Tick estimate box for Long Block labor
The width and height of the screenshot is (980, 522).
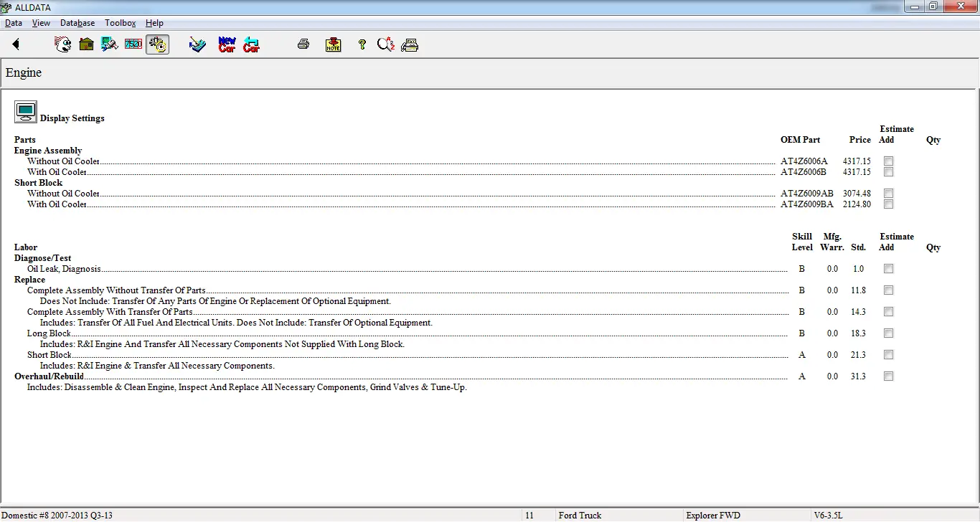(889, 333)
